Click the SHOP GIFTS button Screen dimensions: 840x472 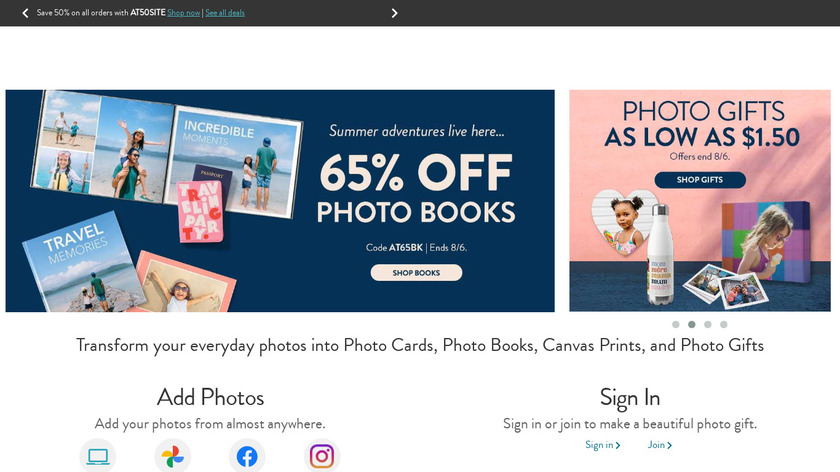[700, 179]
